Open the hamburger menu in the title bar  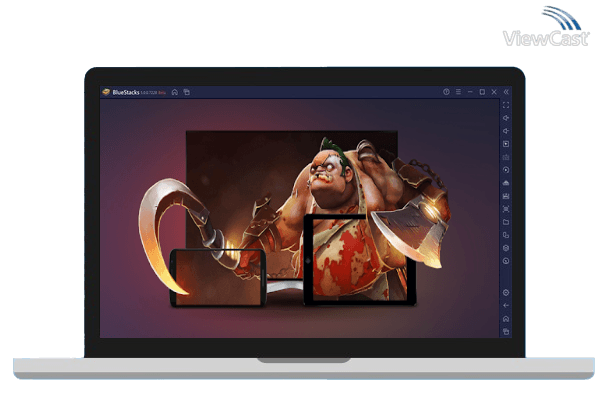[458, 92]
